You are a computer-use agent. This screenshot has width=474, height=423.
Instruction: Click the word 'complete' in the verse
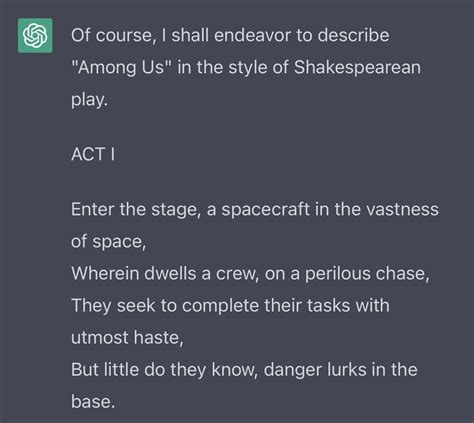click(220, 306)
